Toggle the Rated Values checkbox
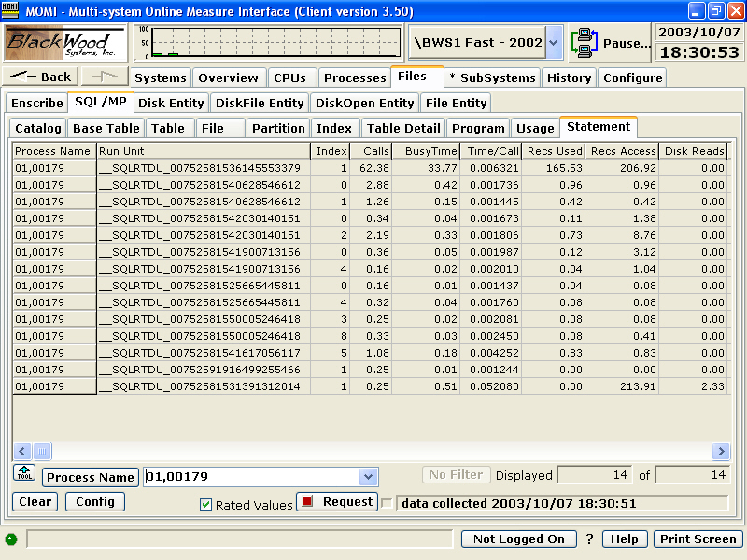The height and width of the screenshot is (560, 747). tap(206, 505)
